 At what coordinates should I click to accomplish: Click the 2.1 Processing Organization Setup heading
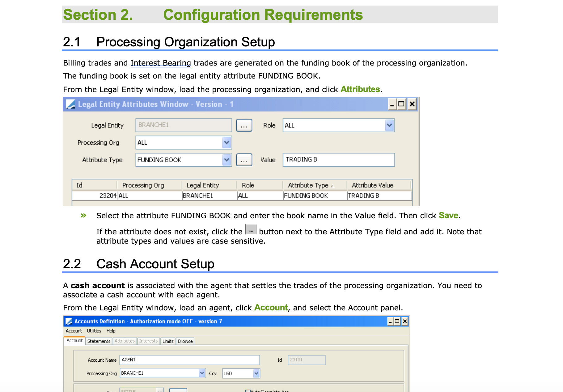coord(169,42)
